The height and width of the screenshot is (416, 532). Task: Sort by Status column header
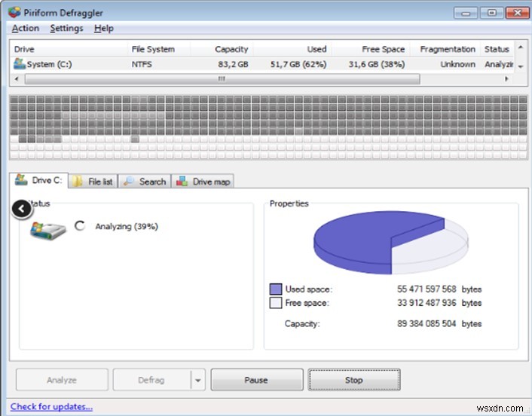[x=497, y=49]
